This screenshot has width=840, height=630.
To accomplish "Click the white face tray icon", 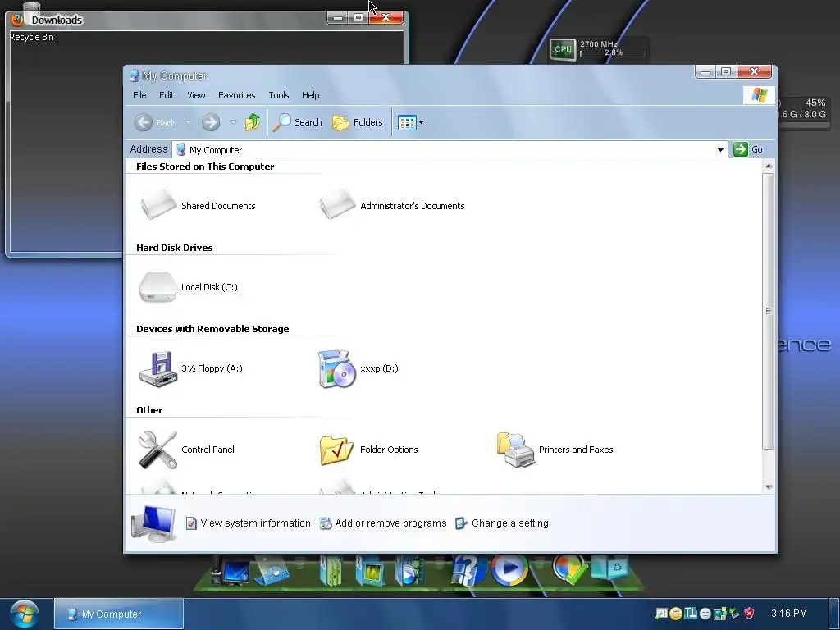I will (x=705, y=614).
